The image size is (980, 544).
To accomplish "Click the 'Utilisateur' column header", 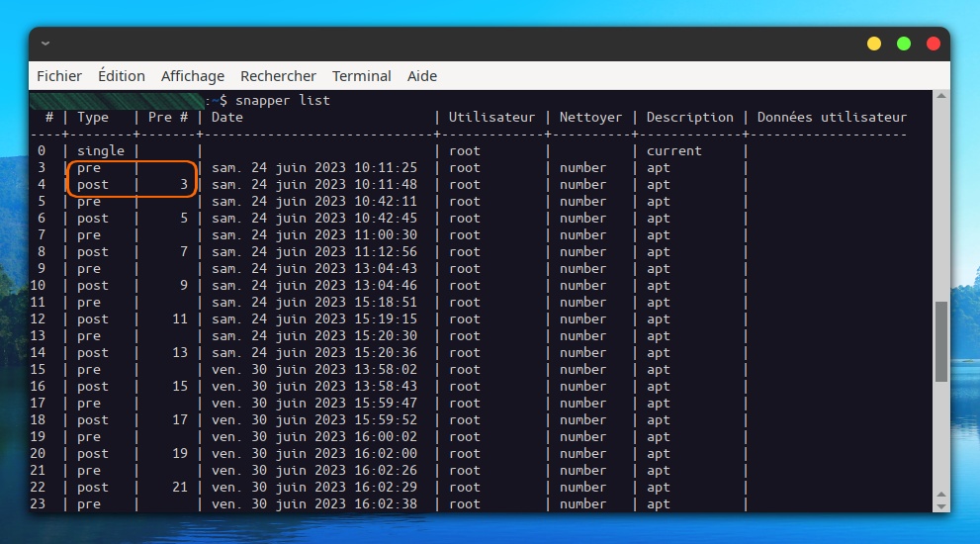I will [x=491, y=118].
